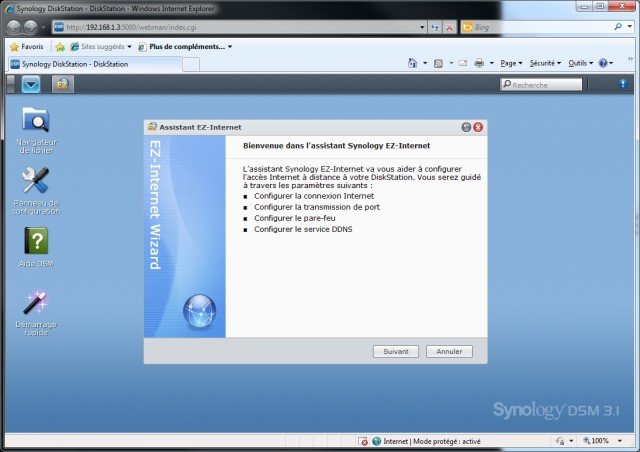Refresh the page with refresh icon
Viewport: 640px width, 452px height.
pos(435,27)
